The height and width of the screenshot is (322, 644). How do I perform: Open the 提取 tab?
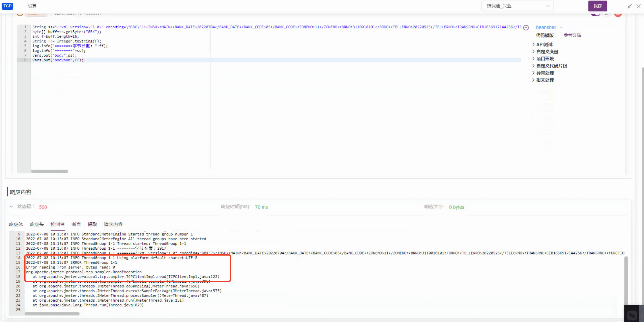[x=92, y=224]
